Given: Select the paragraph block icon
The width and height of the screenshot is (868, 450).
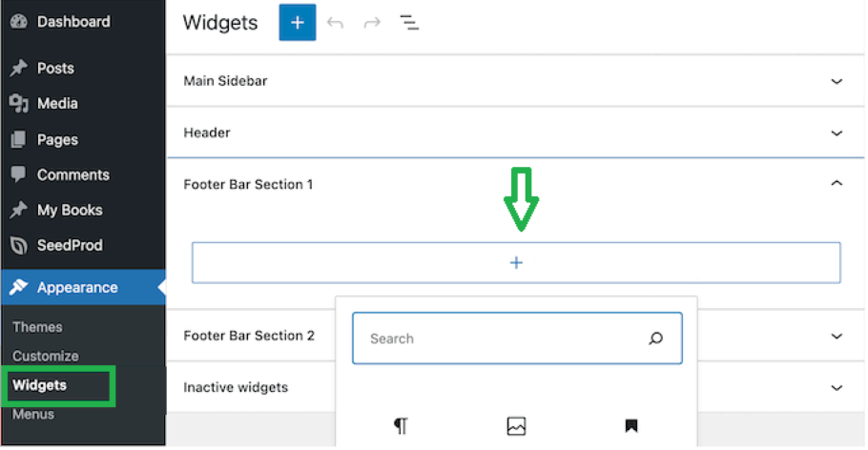Looking at the screenshot, I should 401,426.
